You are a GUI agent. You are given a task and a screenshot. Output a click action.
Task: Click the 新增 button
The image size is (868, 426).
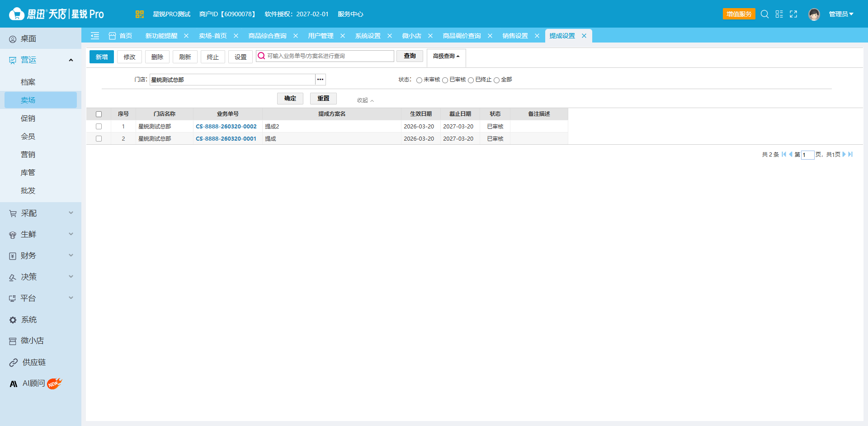pos(102,57)
